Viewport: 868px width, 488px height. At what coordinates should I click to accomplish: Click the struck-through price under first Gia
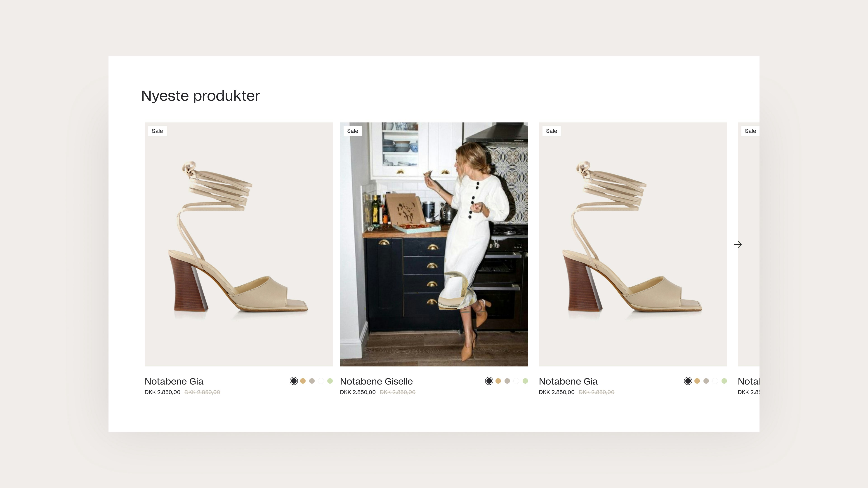click(202, 392)
